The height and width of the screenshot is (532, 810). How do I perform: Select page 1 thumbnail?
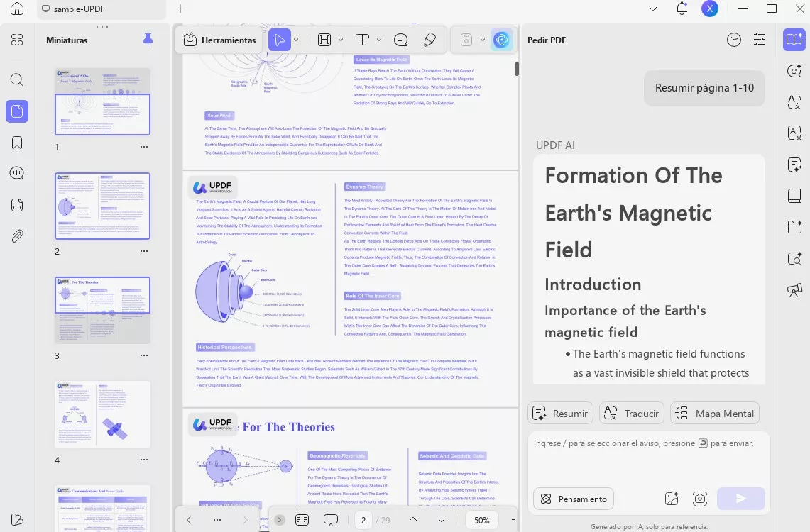[x=102, y=101]
